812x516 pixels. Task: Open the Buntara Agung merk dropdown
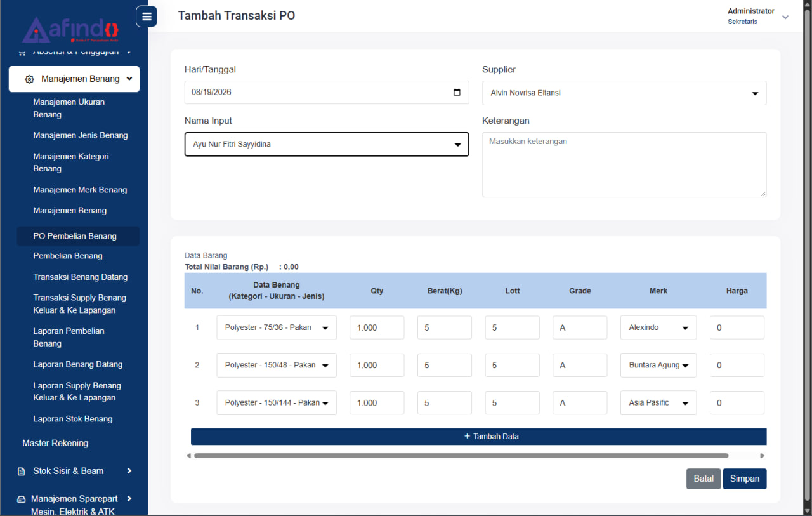click(658, 365)
